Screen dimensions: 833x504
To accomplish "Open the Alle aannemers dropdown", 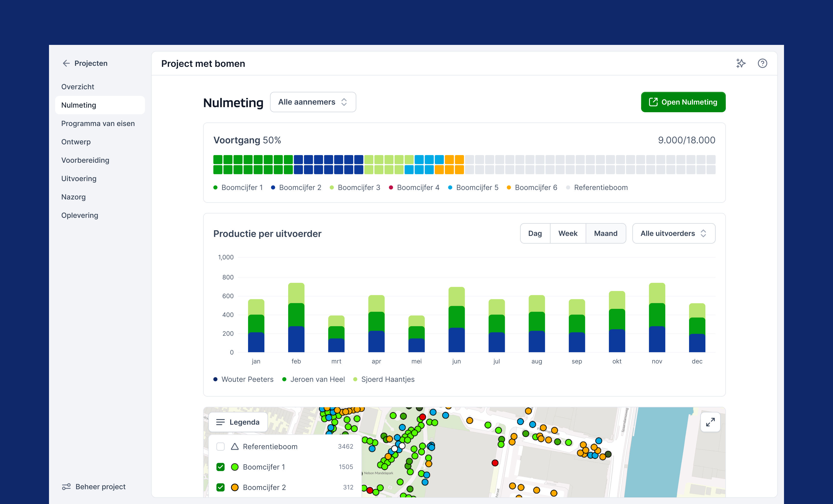I will pos(313,102).
